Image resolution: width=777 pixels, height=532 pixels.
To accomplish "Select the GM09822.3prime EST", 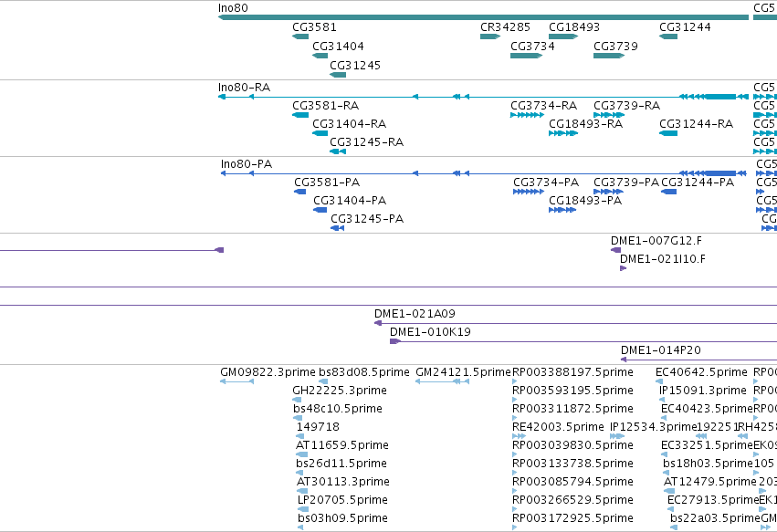I will click(x=236, y=381).
